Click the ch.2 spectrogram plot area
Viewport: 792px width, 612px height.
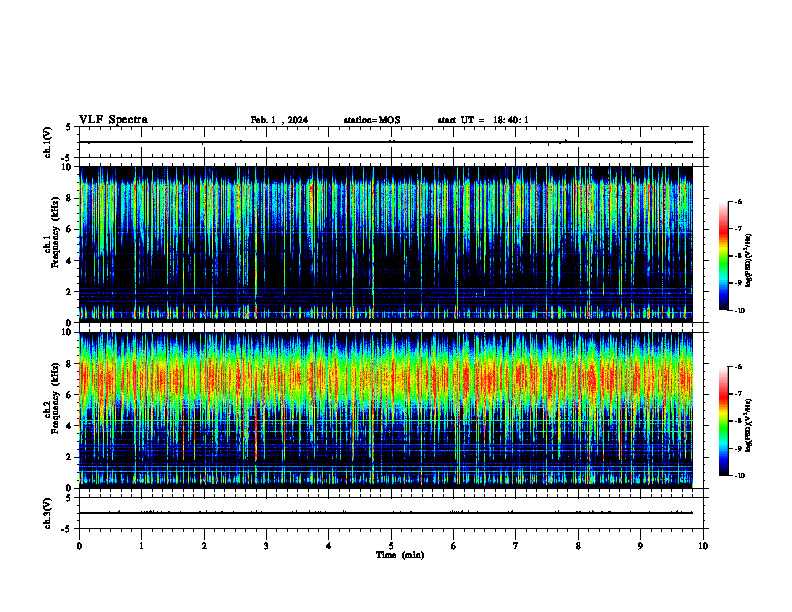pyautogui.click(x=386, y=410)
